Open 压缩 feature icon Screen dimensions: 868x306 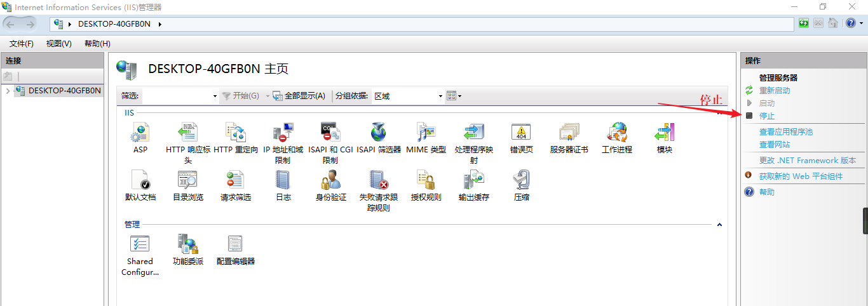521,180
